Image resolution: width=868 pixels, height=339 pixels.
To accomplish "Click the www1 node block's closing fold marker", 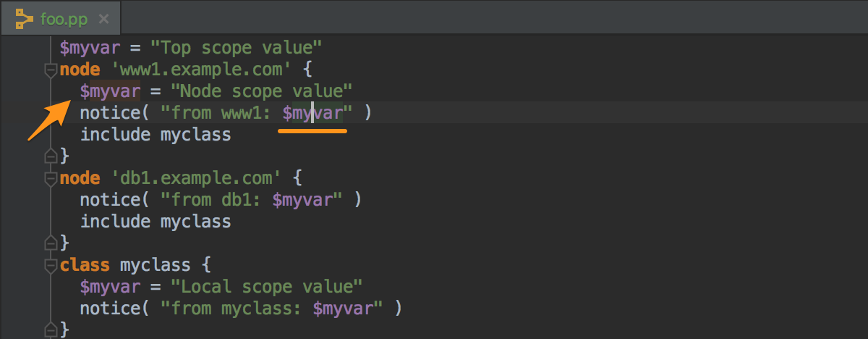I will click(51, 155).
